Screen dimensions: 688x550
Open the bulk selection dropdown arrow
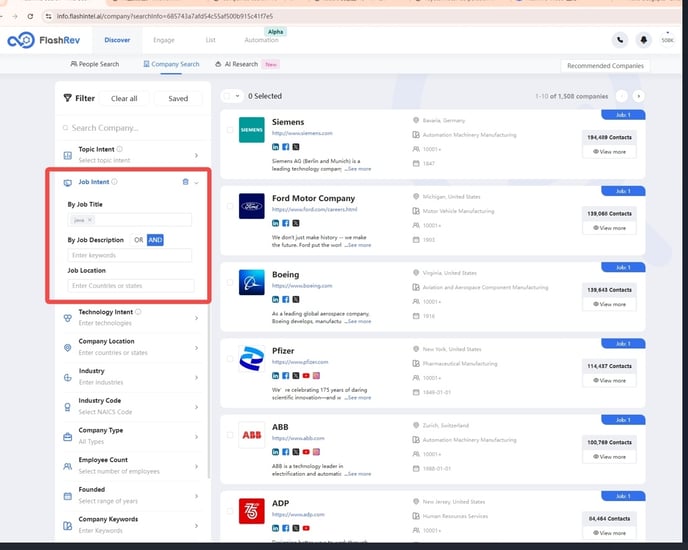(237, 96)
